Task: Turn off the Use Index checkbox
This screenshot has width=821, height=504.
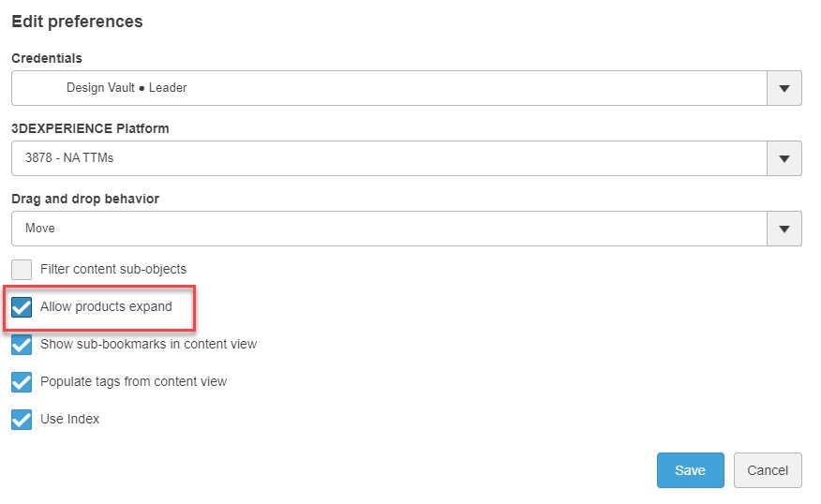Action: pos(22,420)
